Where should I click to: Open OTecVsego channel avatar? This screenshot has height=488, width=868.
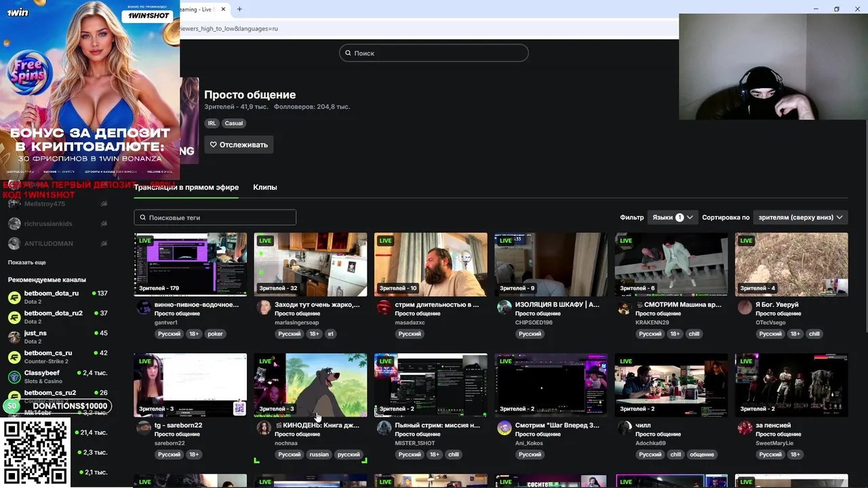pos(745,308)
